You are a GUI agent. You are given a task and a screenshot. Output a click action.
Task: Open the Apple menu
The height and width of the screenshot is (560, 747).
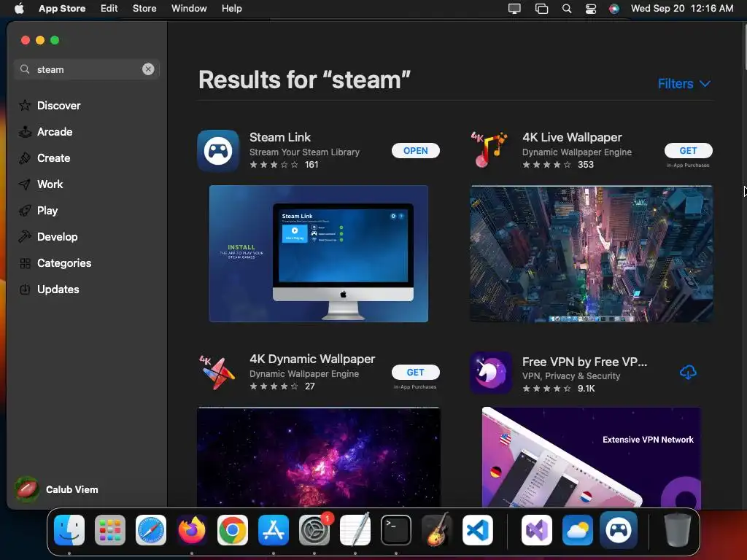pyautogui.click(x=19, y=8)
